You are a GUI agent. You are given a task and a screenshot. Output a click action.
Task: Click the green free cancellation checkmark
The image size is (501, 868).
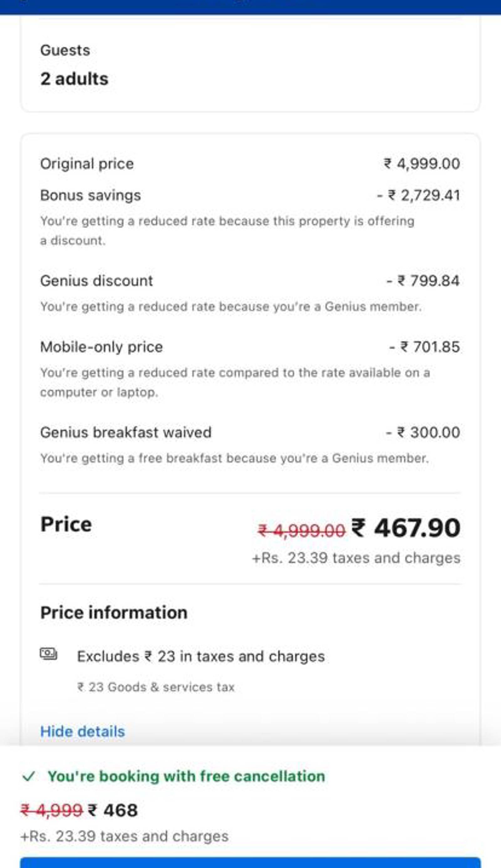[x=28, y=776]
